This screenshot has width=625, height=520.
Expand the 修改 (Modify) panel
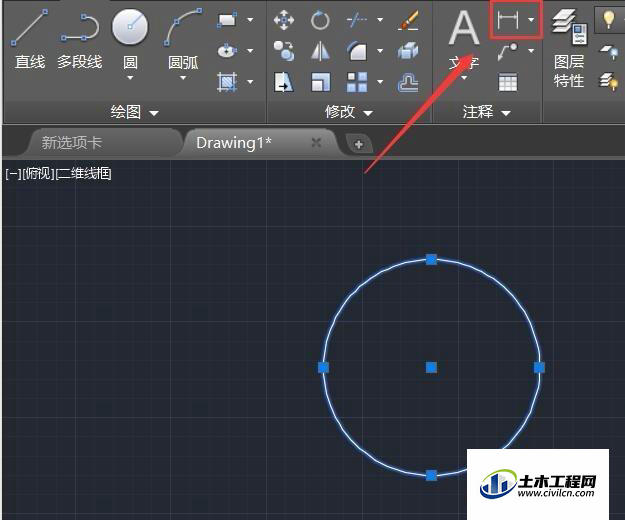coord(348,112)
